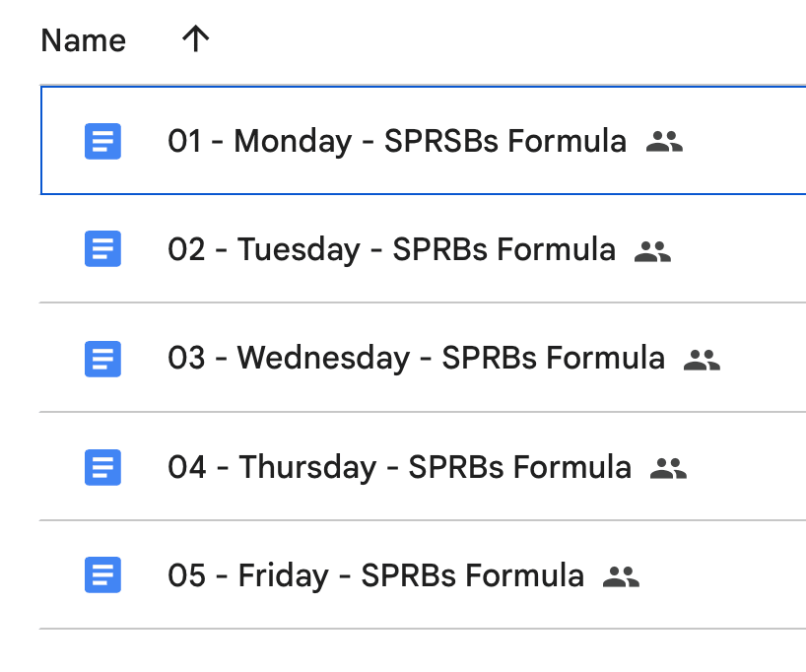The height and width of the screenshot is (672, 806).
Task: Select 04 - Thursday - SPRBs Formula
Action: pyautogui.click(x=399, y=467)
